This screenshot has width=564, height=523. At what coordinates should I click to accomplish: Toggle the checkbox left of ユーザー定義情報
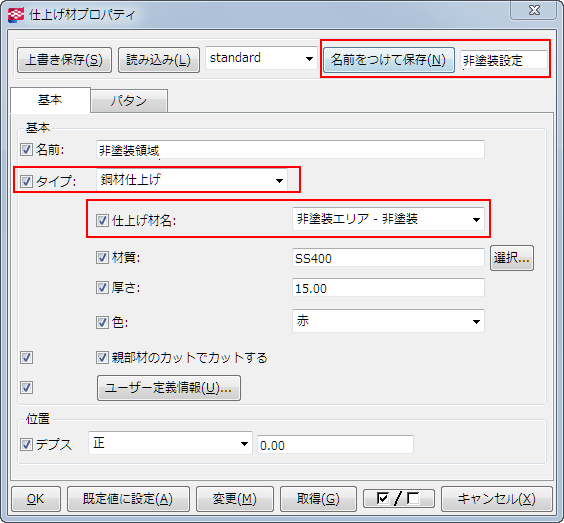[x=26, y=388]
